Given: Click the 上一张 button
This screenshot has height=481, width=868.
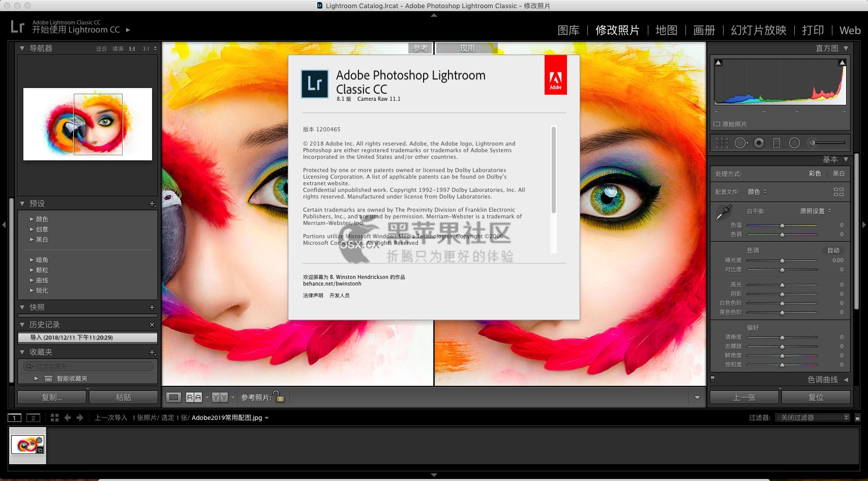Looking at the screenshot, I should [x=744, y=398].
